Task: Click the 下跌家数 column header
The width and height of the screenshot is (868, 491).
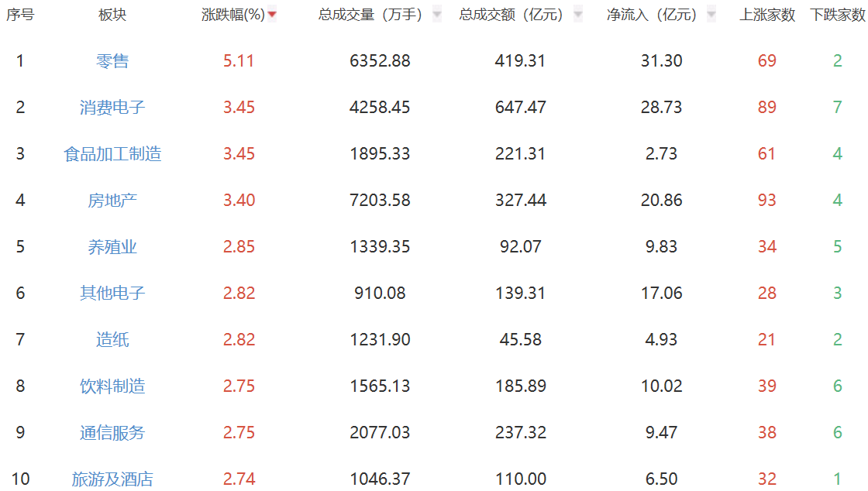Action: pyautogui.click(x=838, y=15)
